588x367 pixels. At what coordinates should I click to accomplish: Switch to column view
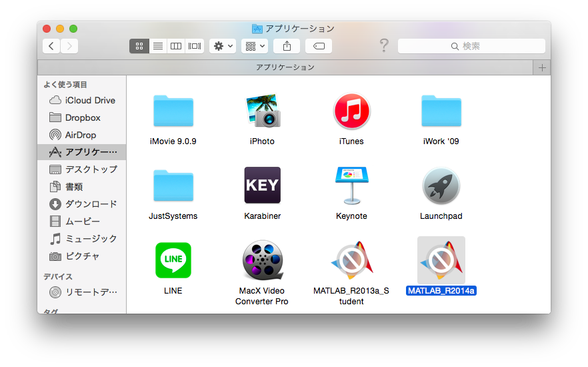coord(176,46)
